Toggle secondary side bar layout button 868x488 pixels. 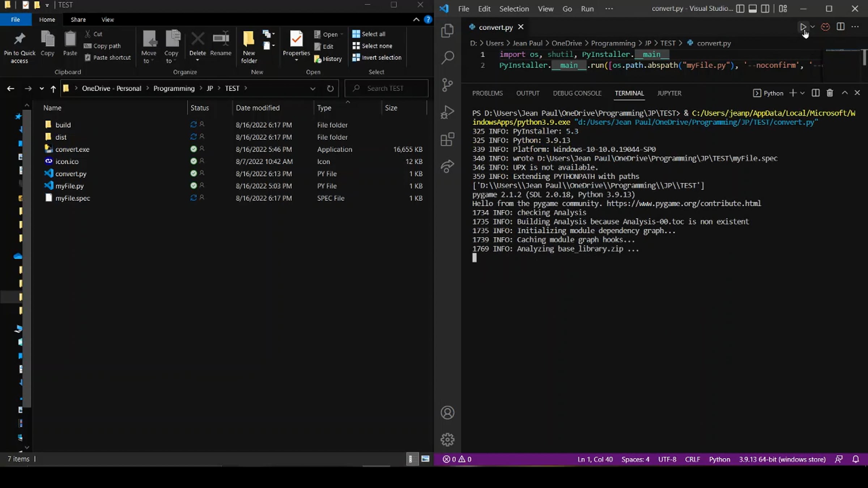coord(765,9)
